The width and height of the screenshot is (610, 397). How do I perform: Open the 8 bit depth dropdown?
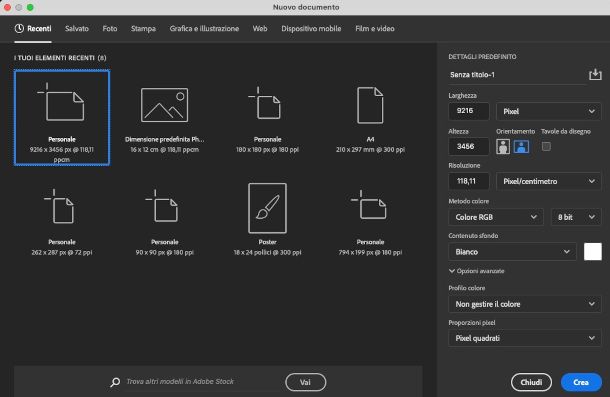576,217
